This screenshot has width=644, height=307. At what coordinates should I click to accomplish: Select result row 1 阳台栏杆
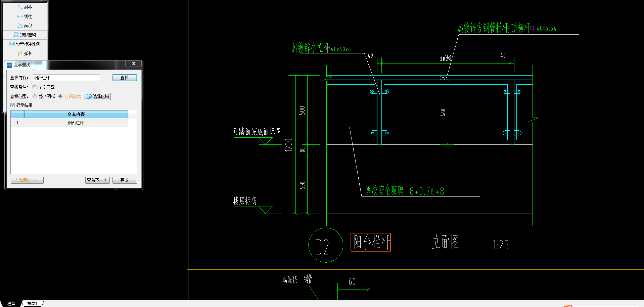[70, 123]
